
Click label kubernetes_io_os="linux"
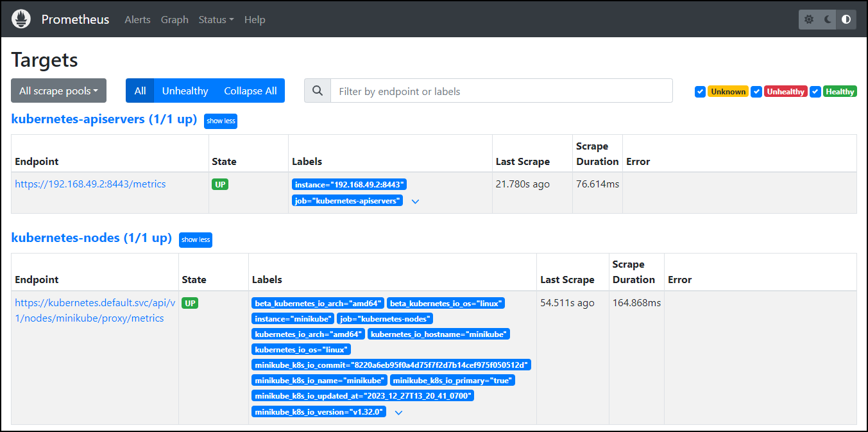tap(301, 350)
